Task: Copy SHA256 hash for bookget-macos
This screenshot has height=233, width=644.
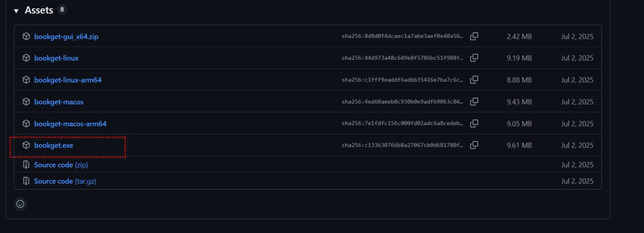Action: (x=474, y=102)
